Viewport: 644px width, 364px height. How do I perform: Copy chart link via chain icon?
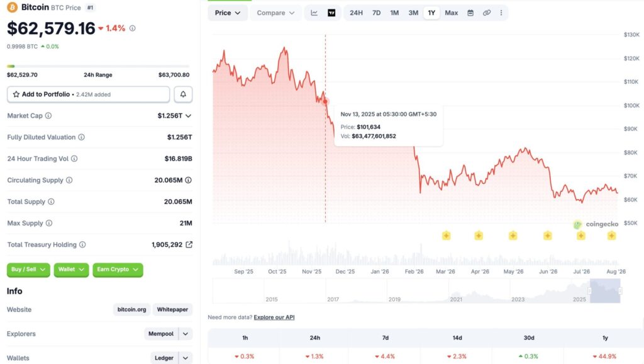coord(486,13)
